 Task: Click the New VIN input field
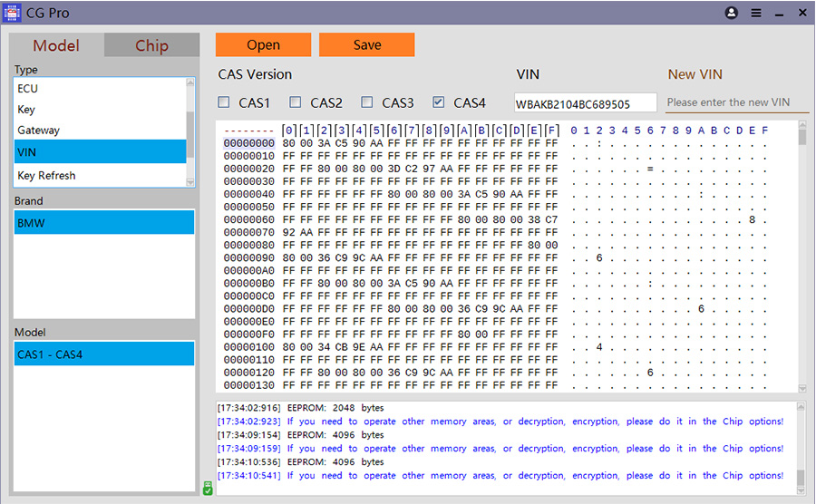click(736, 102)
